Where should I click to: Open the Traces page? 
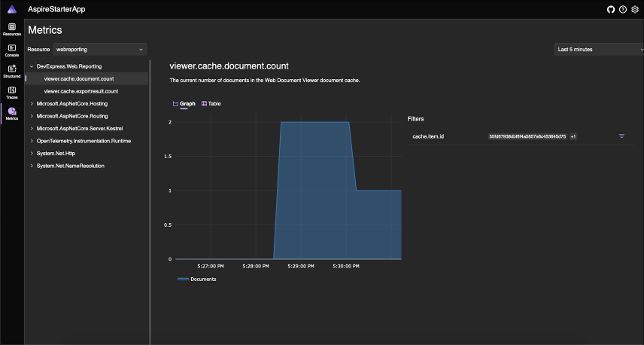pyautogui.click(x=12, y=93)
